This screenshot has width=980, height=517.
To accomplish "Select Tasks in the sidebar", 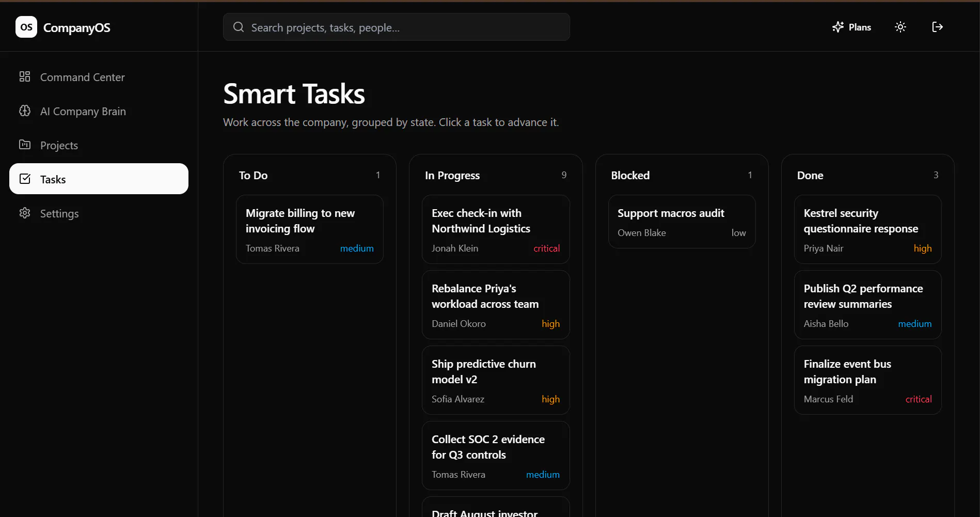I will [99, 179].
